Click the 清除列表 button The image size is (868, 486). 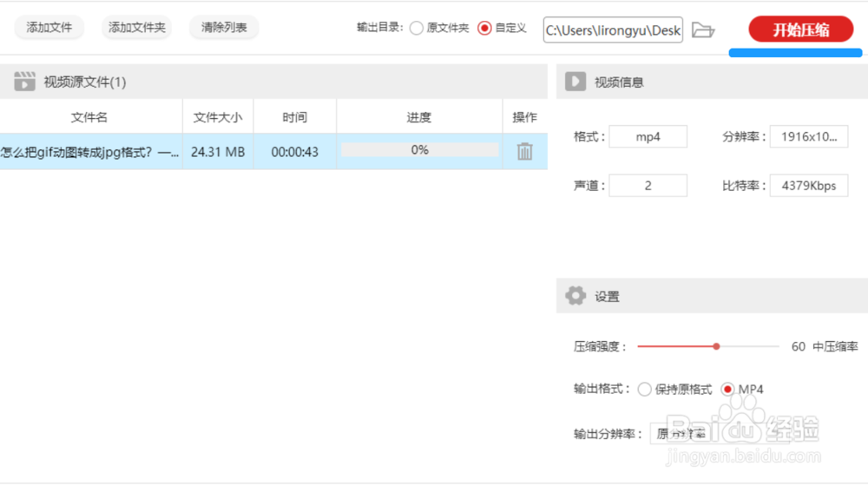coord(224,28)
